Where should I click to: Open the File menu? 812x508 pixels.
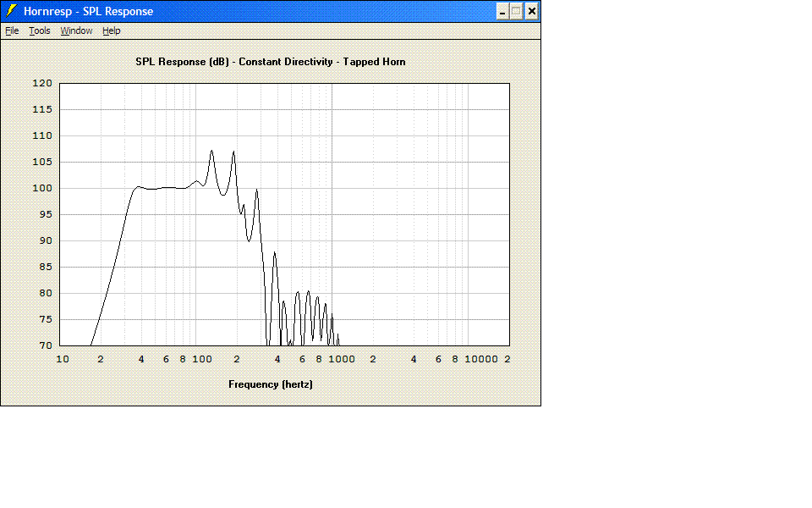pyautogui.click(x=12, y=30)
